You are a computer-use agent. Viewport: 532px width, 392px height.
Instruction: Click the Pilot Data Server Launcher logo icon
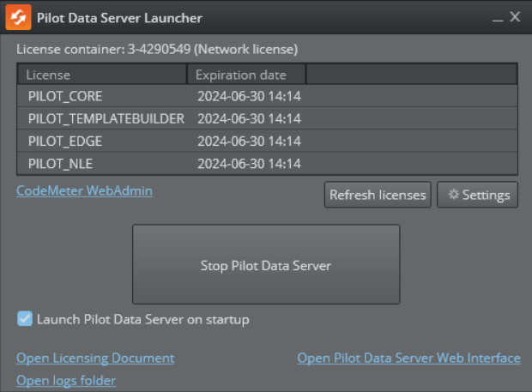(18, 17)
